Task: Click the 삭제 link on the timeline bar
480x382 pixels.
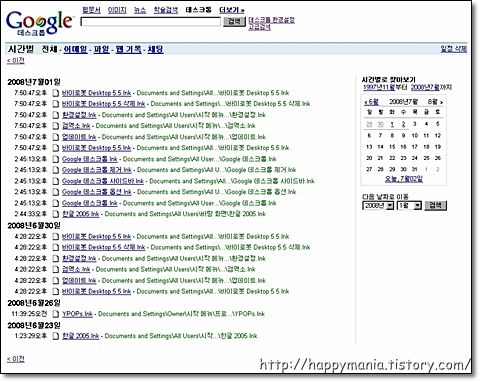Action: [454, 49]
